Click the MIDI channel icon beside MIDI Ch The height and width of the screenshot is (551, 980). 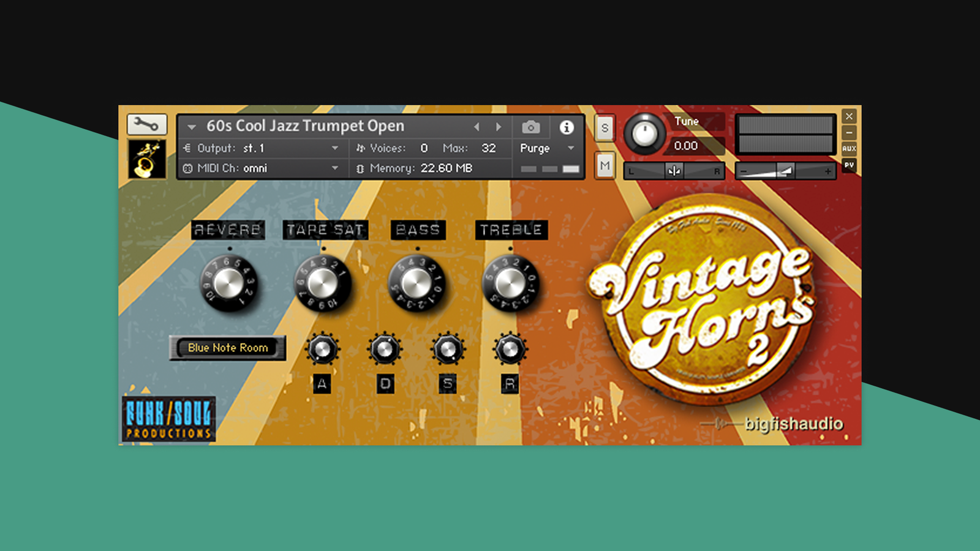tap(187, 168)
